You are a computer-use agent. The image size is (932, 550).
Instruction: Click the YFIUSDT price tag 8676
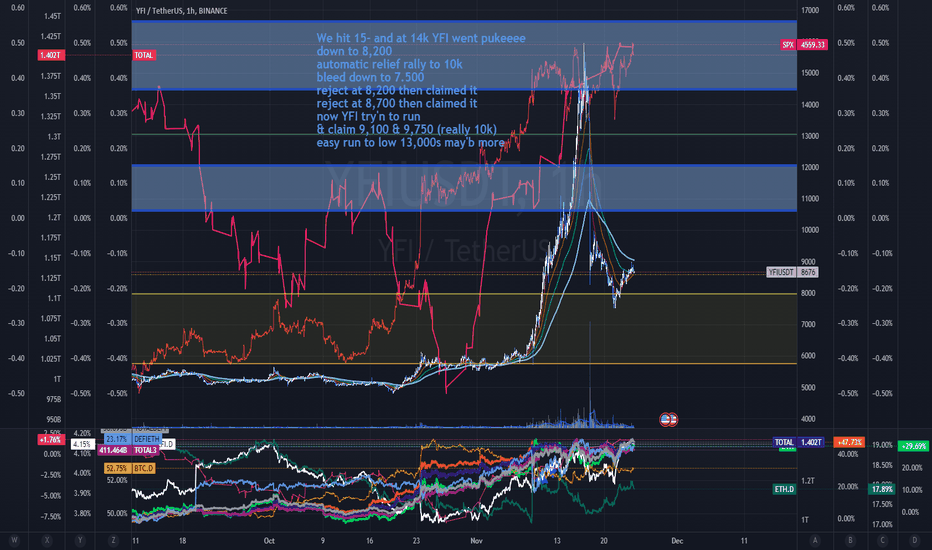coord(808,272)
